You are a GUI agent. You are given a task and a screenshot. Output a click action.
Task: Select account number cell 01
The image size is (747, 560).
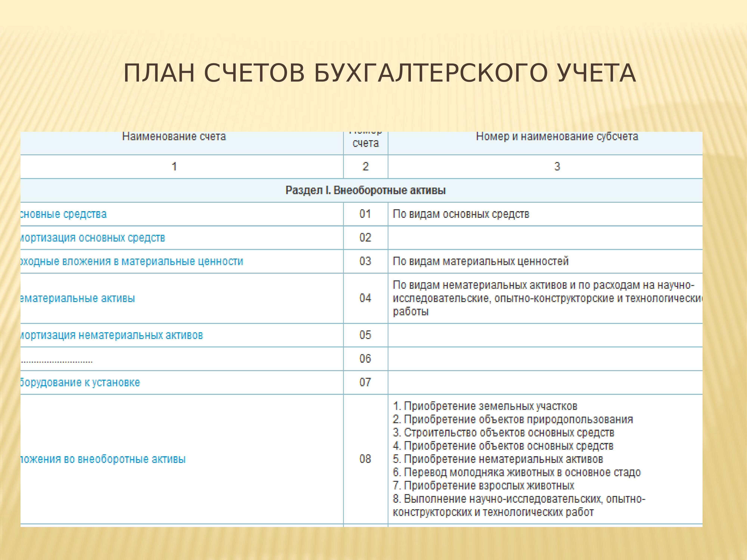365,214
